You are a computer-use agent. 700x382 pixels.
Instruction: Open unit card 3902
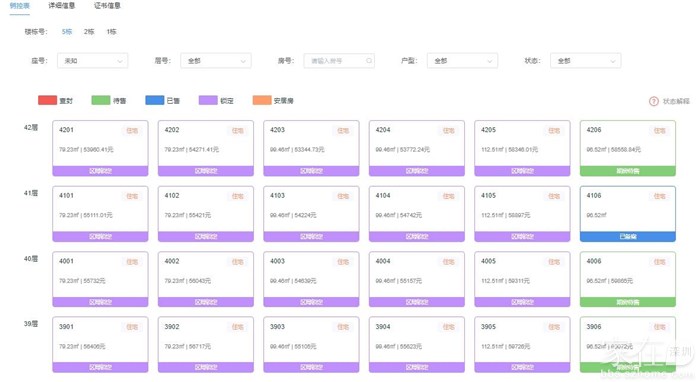[x=206, y=345]
